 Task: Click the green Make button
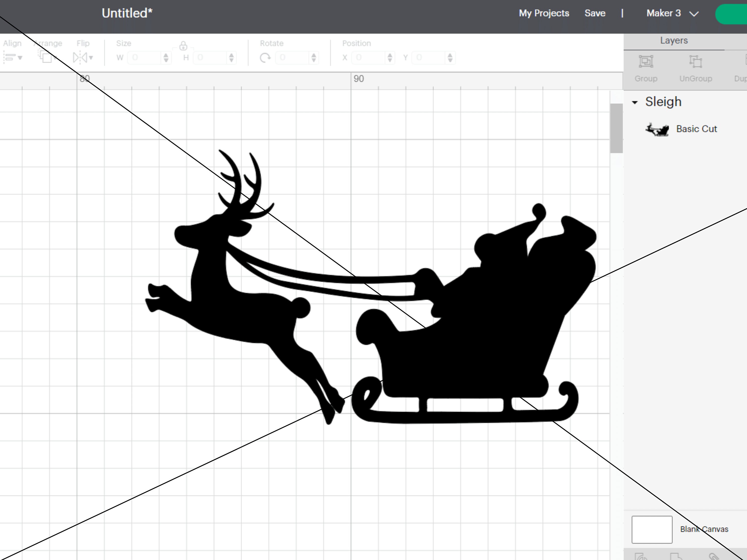pos(731,14)
